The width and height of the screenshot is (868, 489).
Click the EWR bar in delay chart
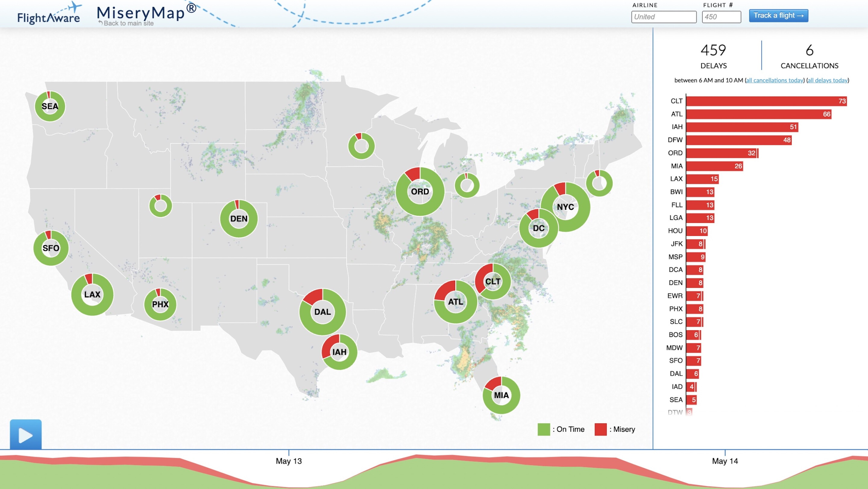pyautogui.click(x=694, y=296)
